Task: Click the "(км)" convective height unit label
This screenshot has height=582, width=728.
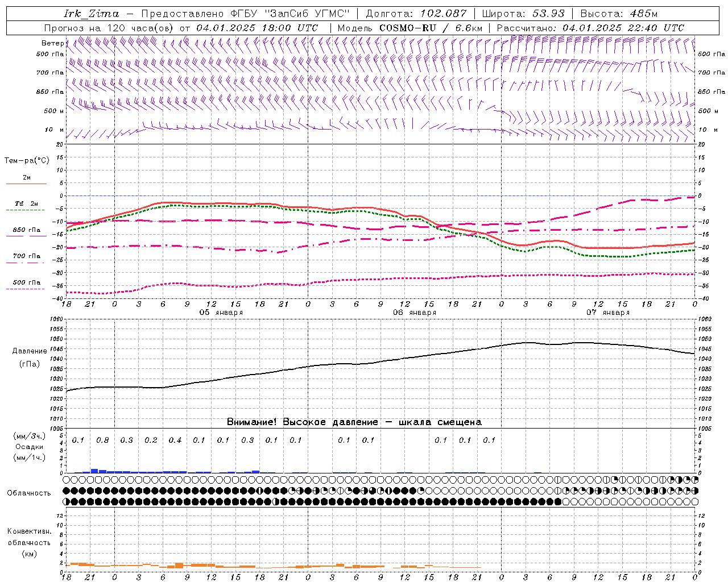Action: click(x=30, y=554)
